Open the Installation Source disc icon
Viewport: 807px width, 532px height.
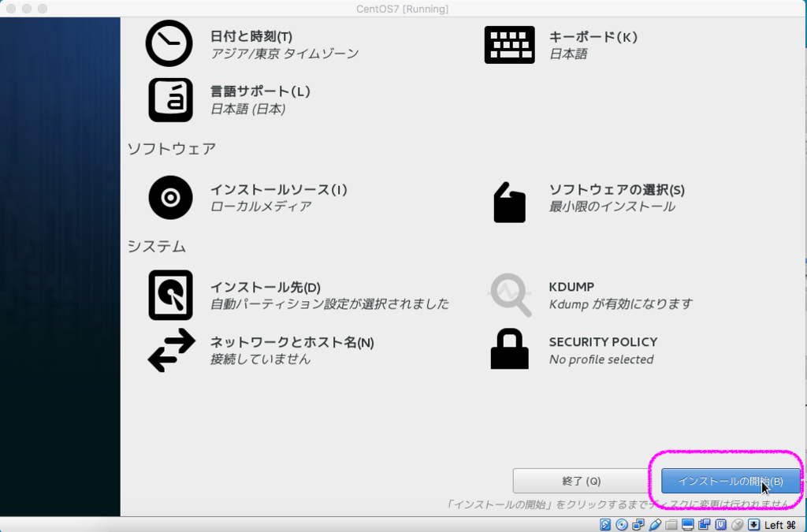(170, 198)
